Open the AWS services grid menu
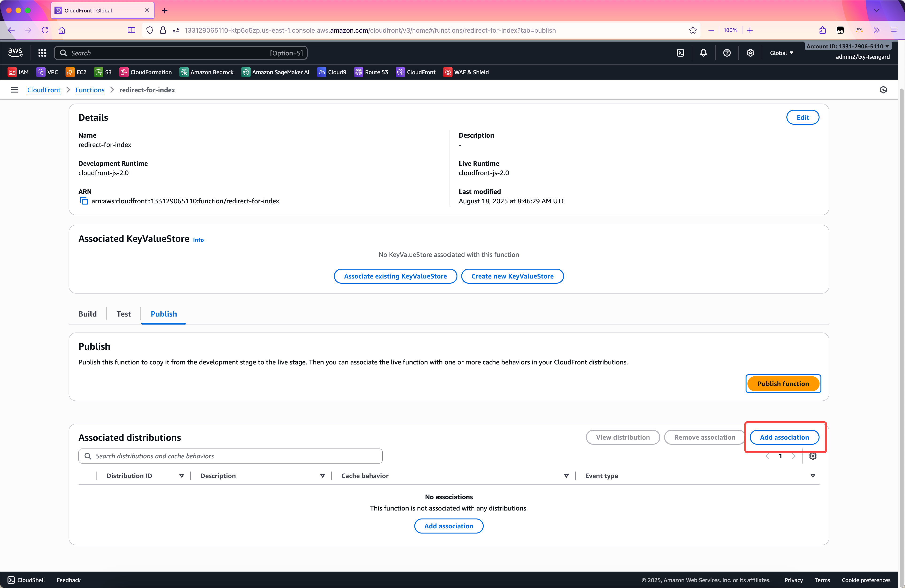The image size is (905, 588). tap(42, 53)
